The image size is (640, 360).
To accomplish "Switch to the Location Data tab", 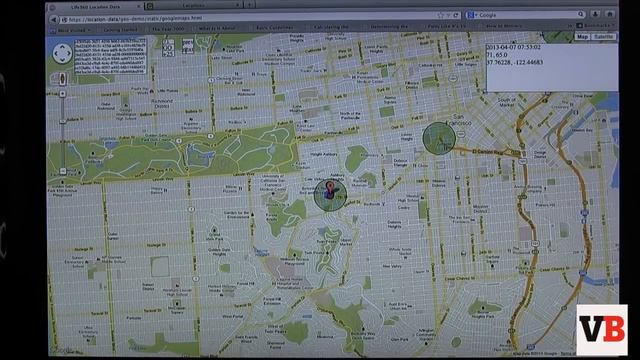I will pos(95,7).
